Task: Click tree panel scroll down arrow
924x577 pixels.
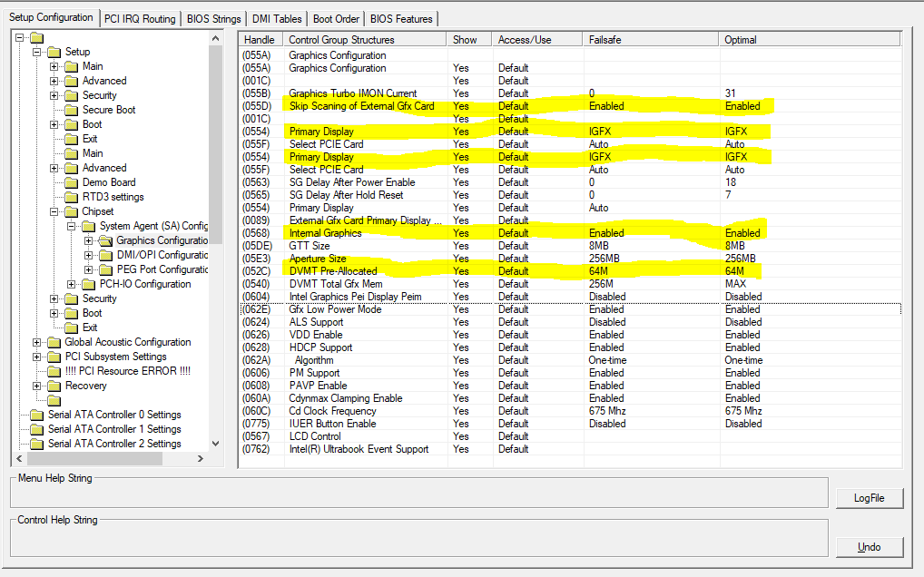Action: [215, 443]
